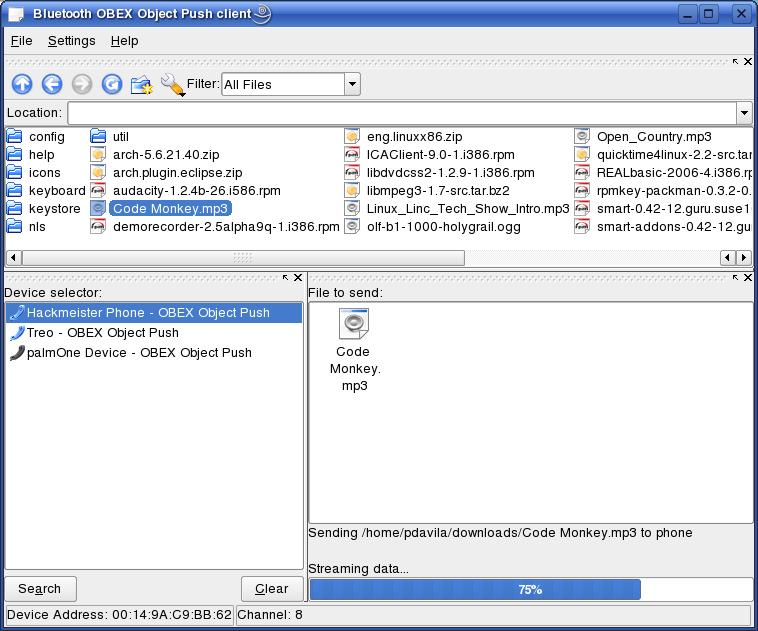
Task: Expand the Filter All Files dropdown
Action: (x=352, y=85)
